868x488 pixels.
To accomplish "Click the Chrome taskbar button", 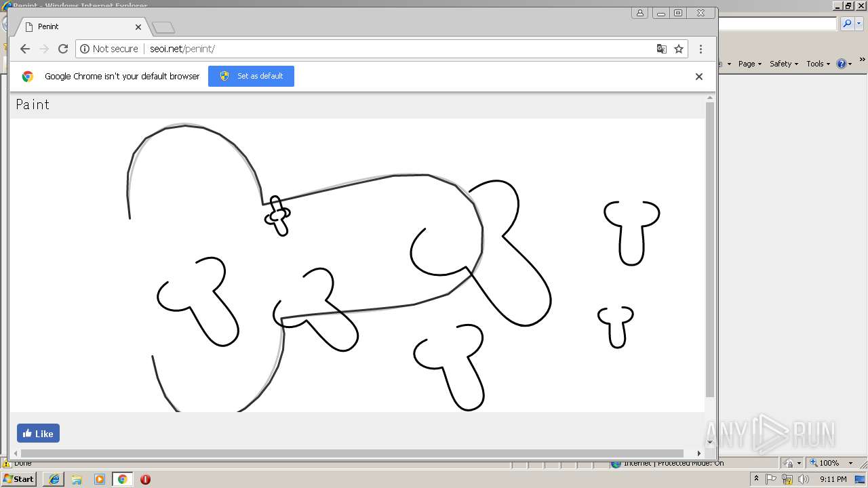I will [x=122, y=479].
